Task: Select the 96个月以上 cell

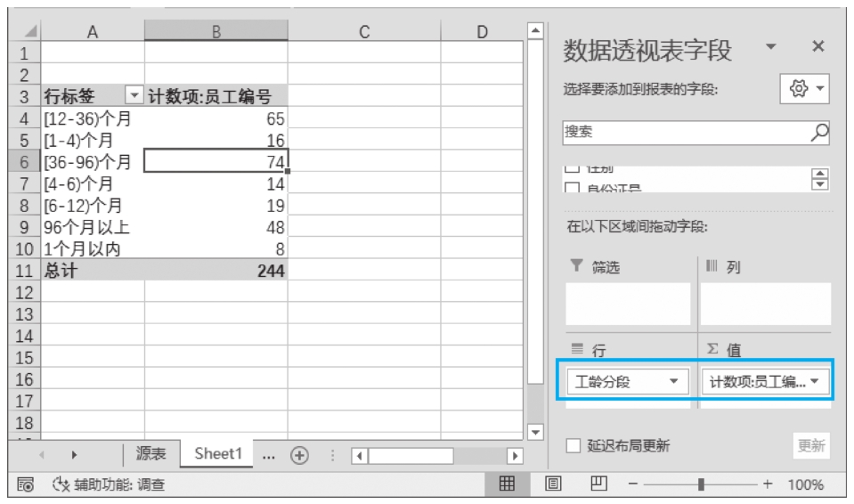Action: point(93,227)
